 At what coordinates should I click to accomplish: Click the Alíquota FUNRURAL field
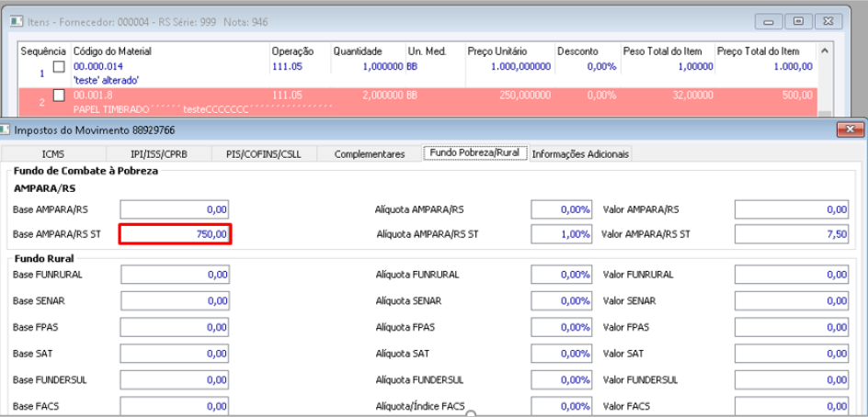tap(561, 275)
